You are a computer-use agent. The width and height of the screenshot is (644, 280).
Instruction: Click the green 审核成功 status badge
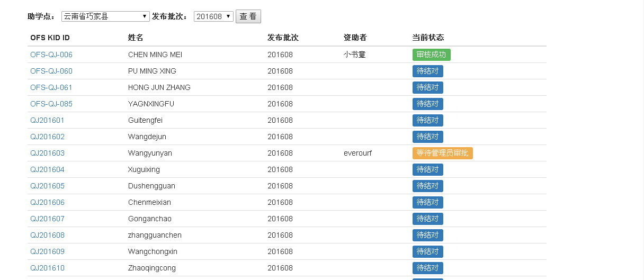pyautogui.click(x=432, y=55)
